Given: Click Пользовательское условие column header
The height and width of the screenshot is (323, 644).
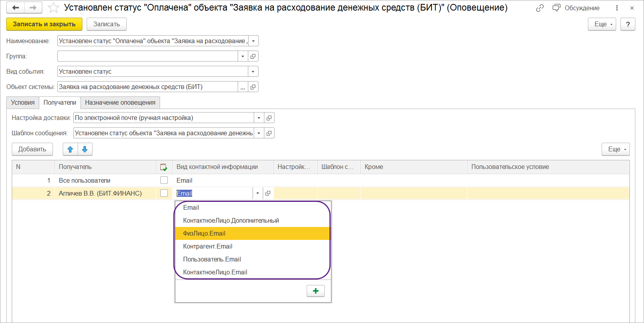Looking at the screenshot, I should (x=548, y=167).
